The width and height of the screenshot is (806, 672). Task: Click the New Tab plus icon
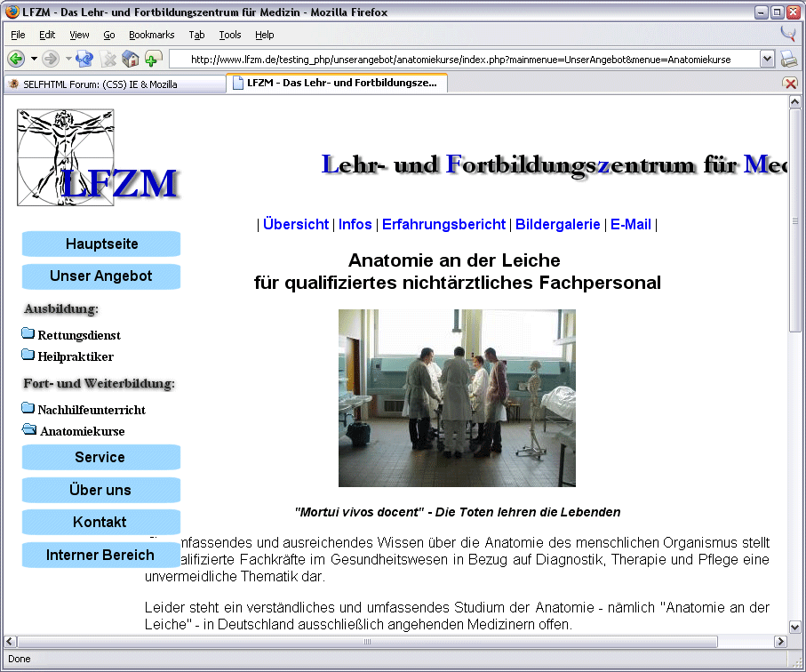click(153, 60)
